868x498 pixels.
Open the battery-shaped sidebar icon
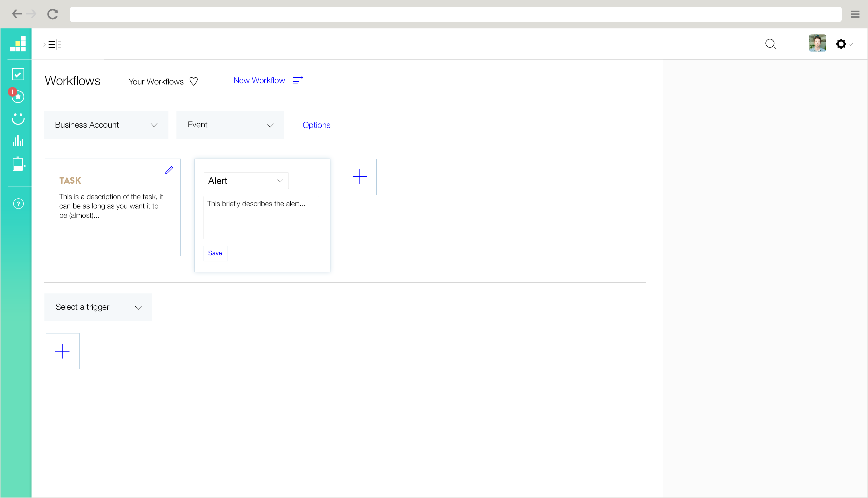pos(18,164)
